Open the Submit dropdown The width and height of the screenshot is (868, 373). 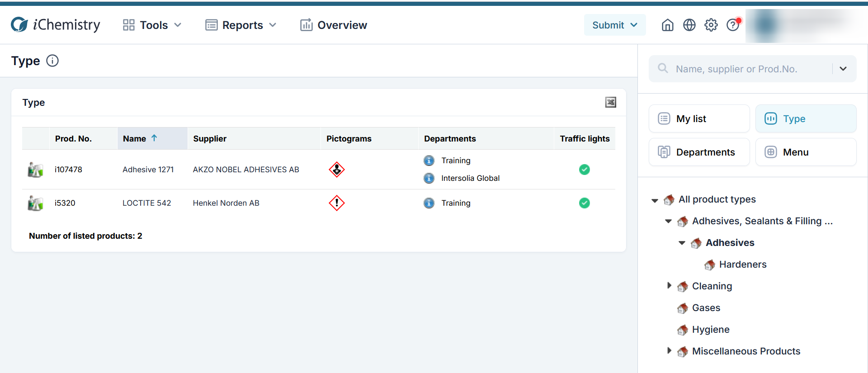(615, 25)
